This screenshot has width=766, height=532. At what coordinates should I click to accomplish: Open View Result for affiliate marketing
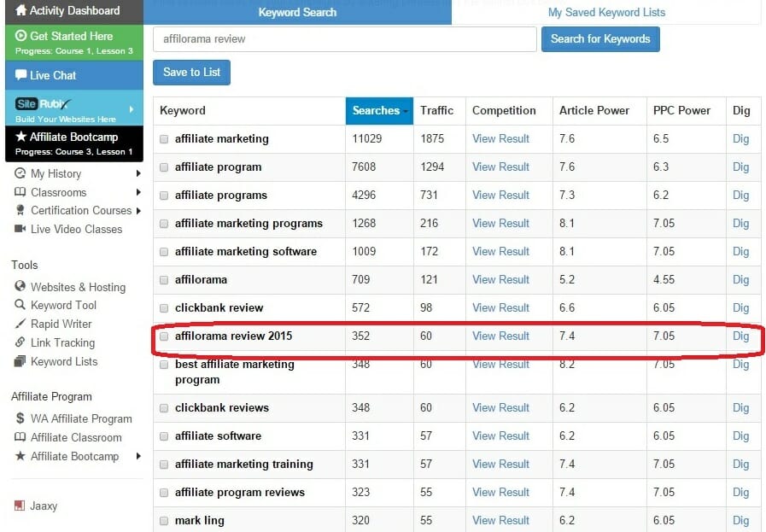pos(500,138)
